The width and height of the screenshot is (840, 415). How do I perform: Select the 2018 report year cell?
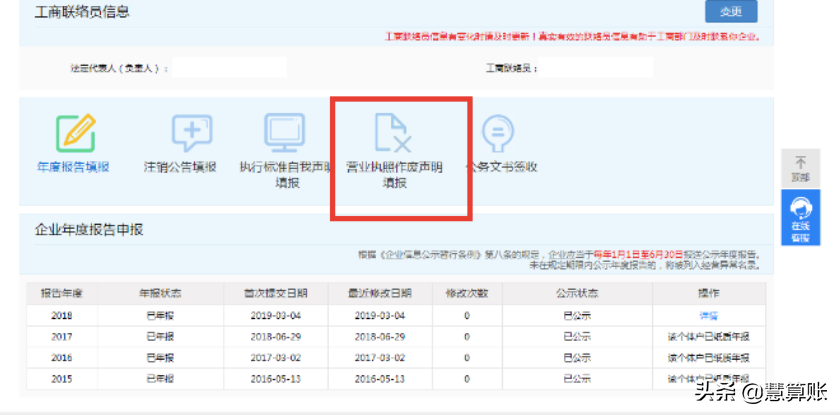62,316
